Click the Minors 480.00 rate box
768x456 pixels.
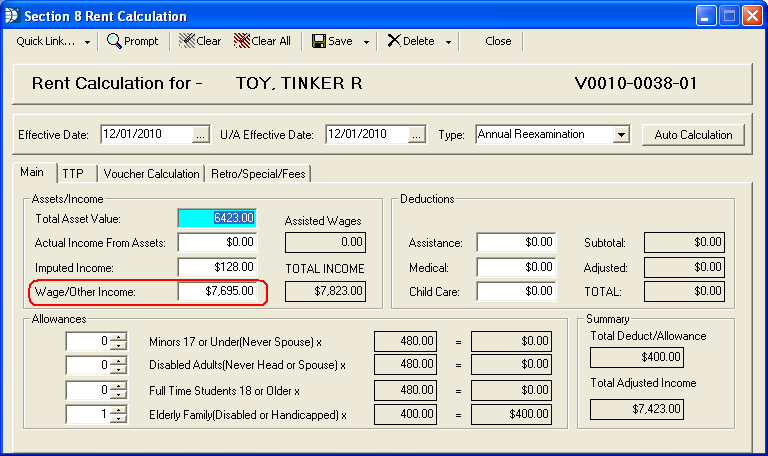pyautogui.click(x=406, y=341)
